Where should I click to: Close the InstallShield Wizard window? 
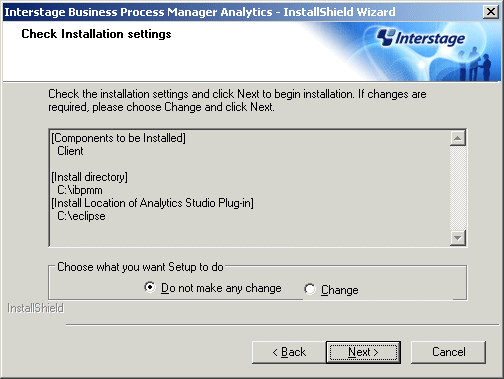[x=491, y=12]
